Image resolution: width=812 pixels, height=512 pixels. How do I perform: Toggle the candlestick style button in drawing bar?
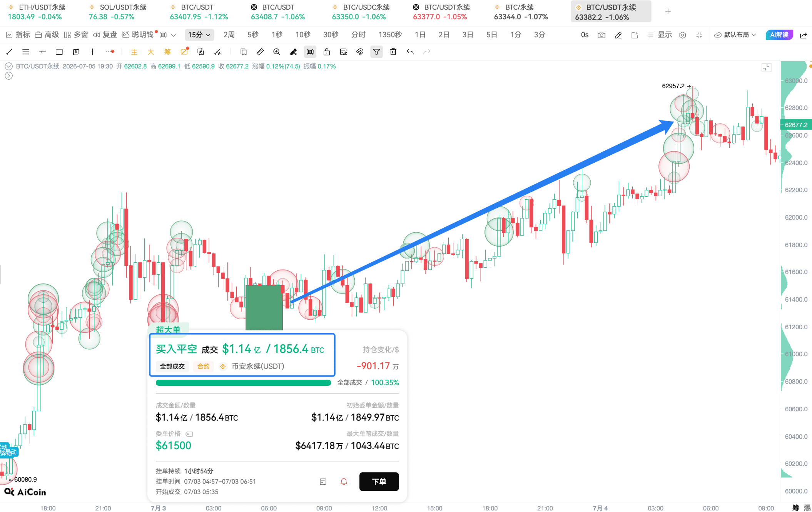point(310,52)
